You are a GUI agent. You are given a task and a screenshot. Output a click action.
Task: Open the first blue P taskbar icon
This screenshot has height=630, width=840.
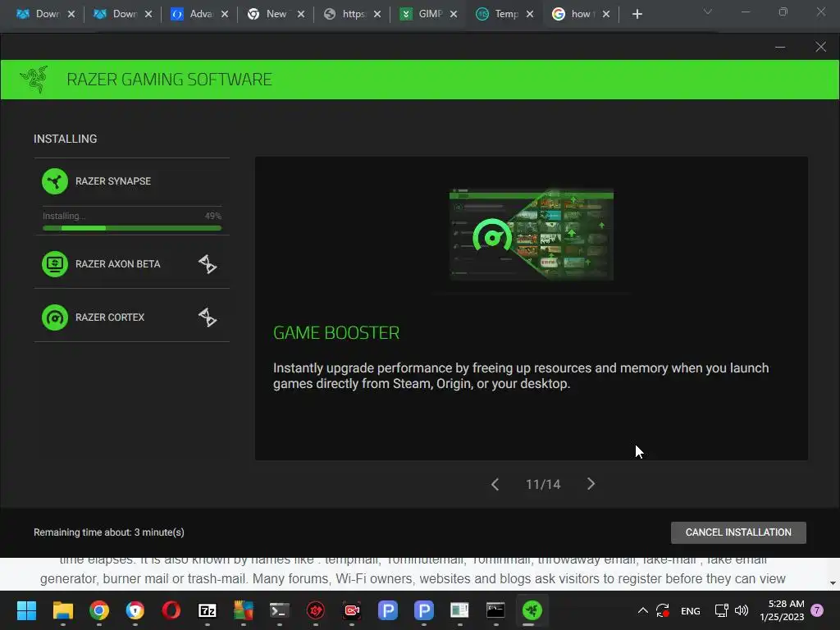point(388,610)
